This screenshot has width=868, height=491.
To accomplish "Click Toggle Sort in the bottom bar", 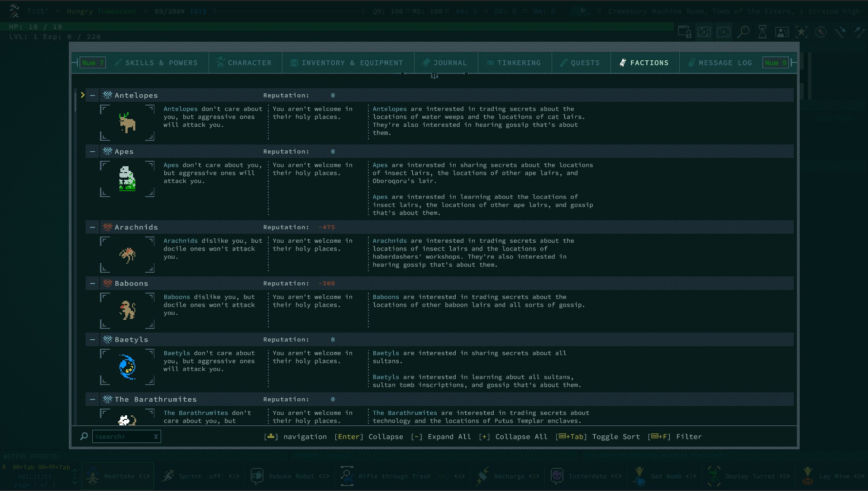I will [615, 437].
